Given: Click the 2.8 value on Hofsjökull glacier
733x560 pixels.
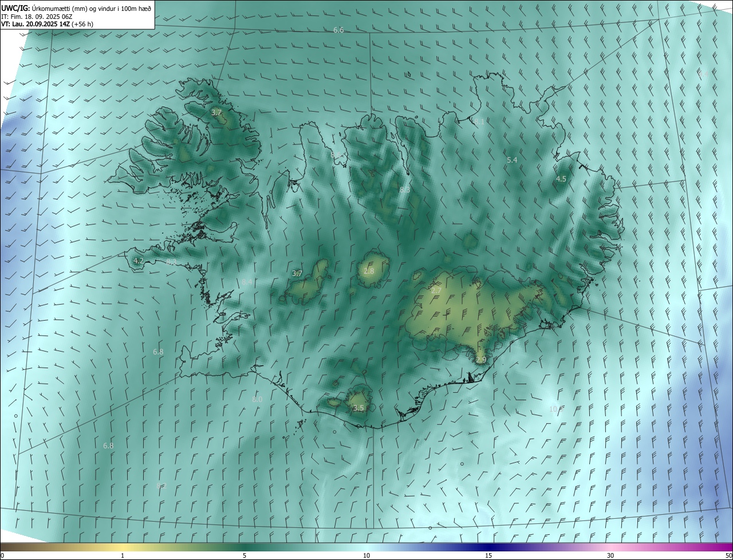Looking at the screenshot, I should pyautogui.click(x=369, y=271).
